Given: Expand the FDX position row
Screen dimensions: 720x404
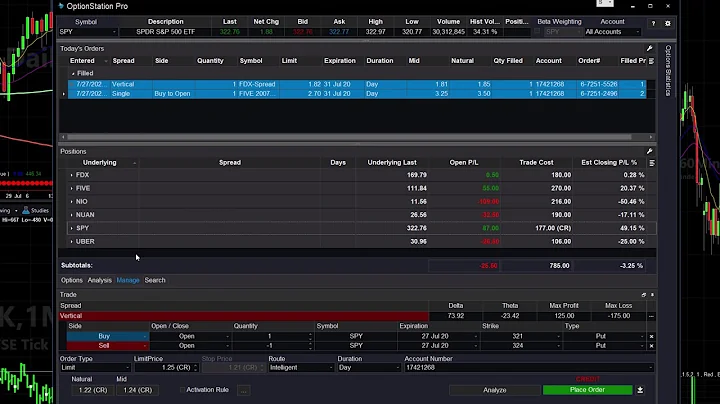Looking at the screenshot, I should pos(71,175).
